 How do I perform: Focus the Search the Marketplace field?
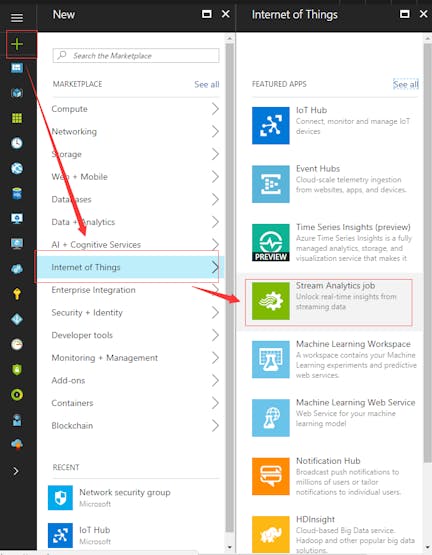click(136, 56)
